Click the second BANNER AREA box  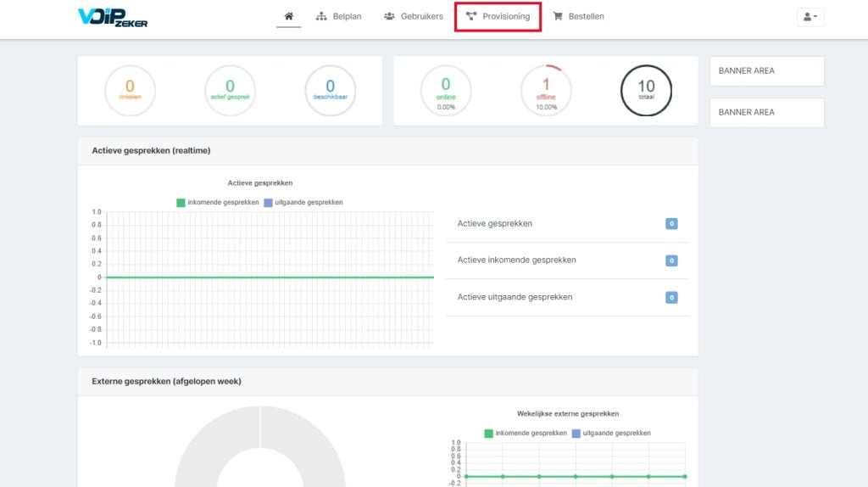(766, 113)
